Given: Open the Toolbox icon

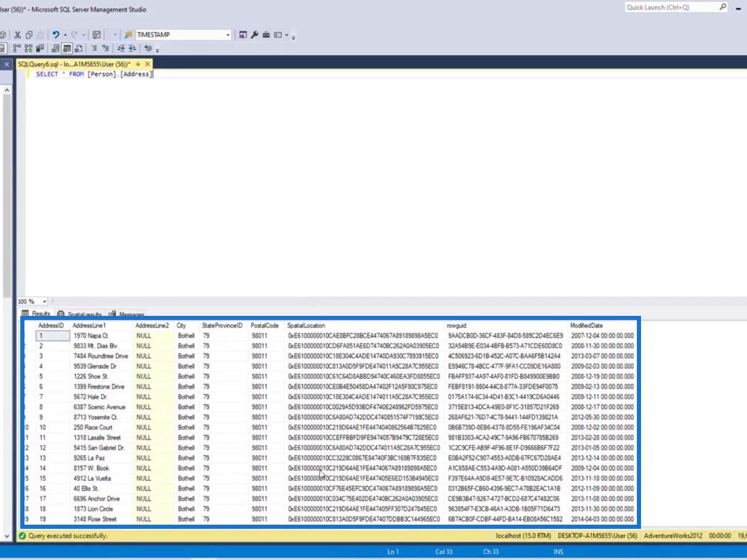Looking at the screenshot, I should pyautogui.click(x=266, y=35).
